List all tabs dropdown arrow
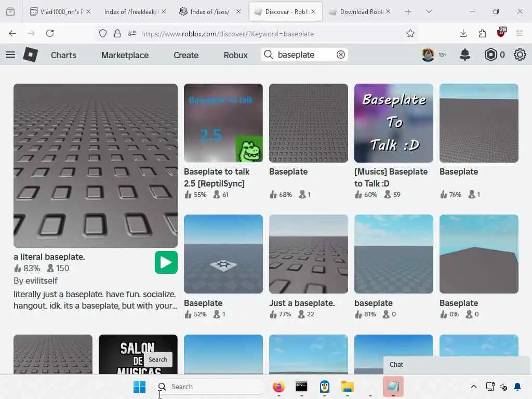 click(429, 12)
